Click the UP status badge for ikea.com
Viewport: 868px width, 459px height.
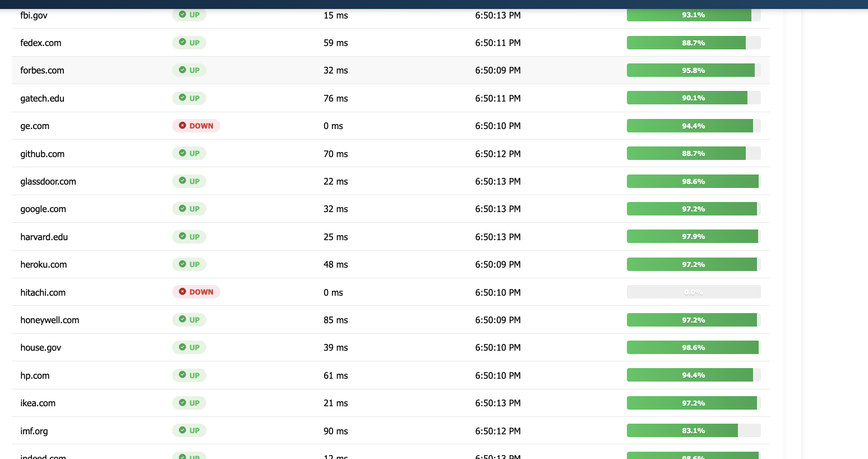[x=189, y=403]
